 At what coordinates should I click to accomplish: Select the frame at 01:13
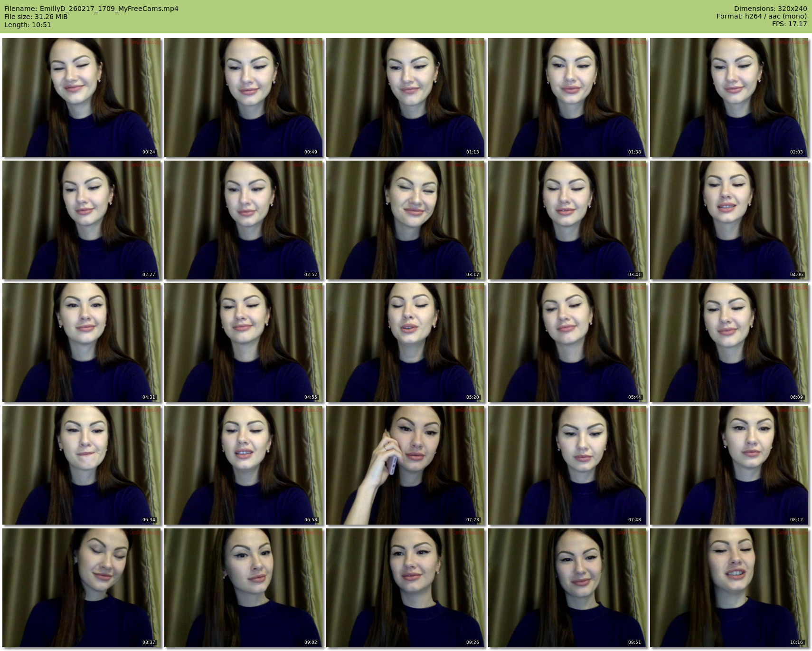(x=405, y=97)
